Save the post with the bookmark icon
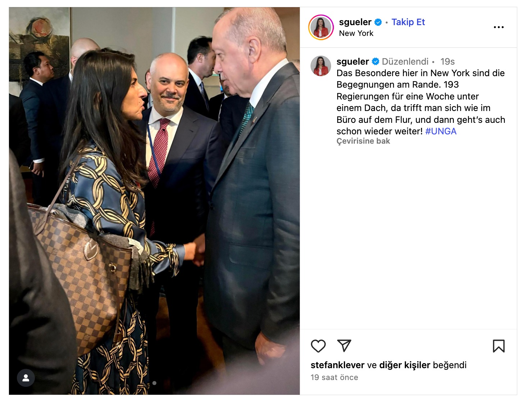 click(499, 346)
